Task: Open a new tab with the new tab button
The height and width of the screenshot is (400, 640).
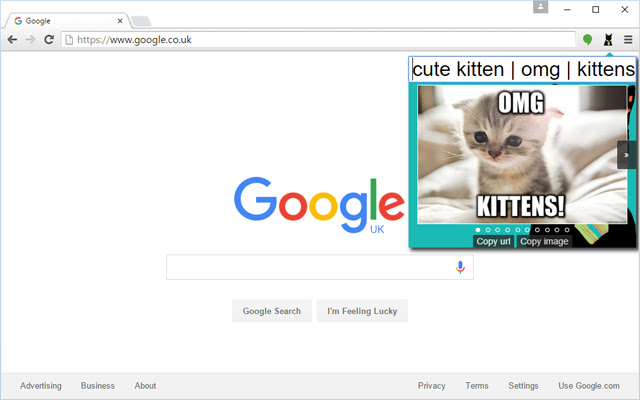Action: [141, 21]
